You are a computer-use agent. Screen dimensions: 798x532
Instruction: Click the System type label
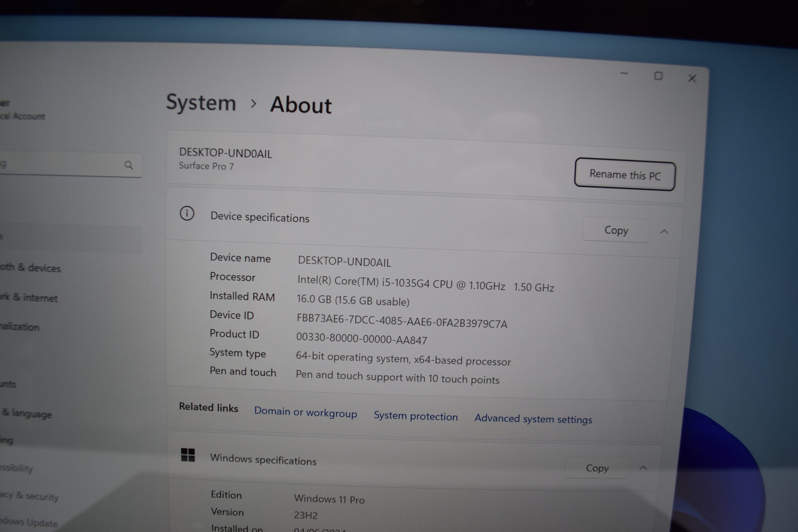(238, 353)
